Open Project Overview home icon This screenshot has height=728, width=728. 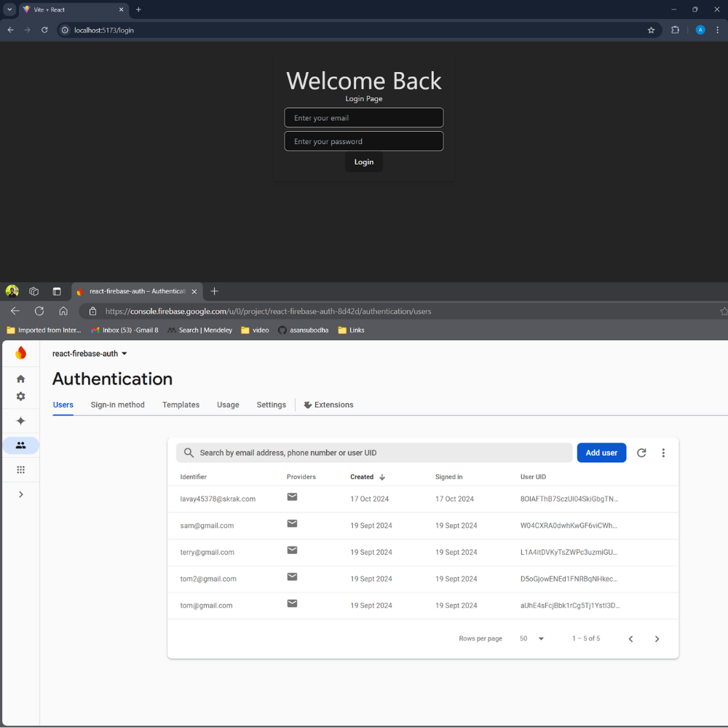[20, 379]
